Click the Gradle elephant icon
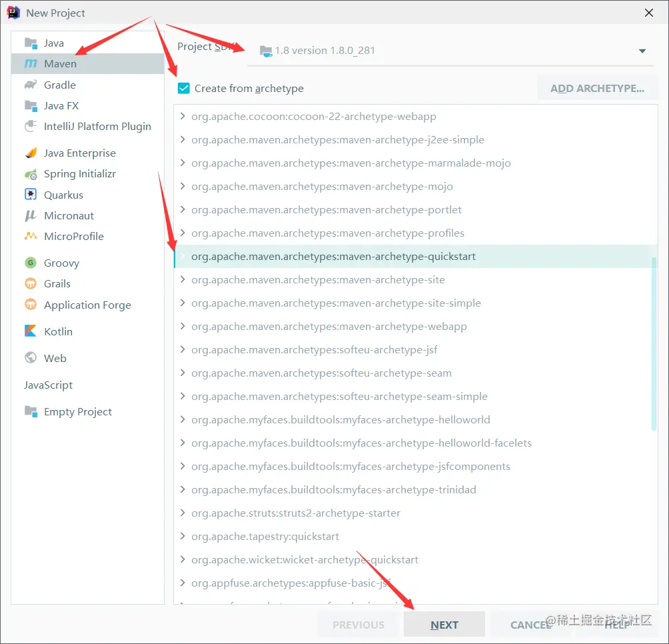Screen dimensions: 669x644 pyautogui.click(x=31, y=85)
